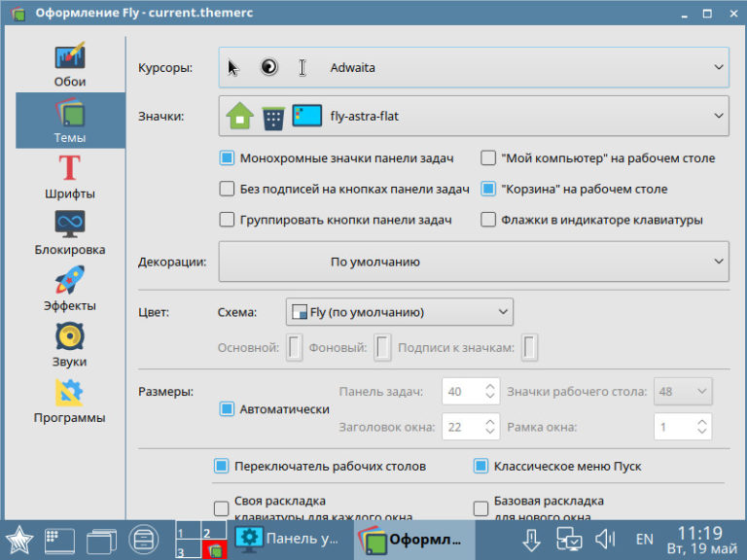Enable Группировать кнопки панели задач

pyautogui.click(x=227, y=220)
